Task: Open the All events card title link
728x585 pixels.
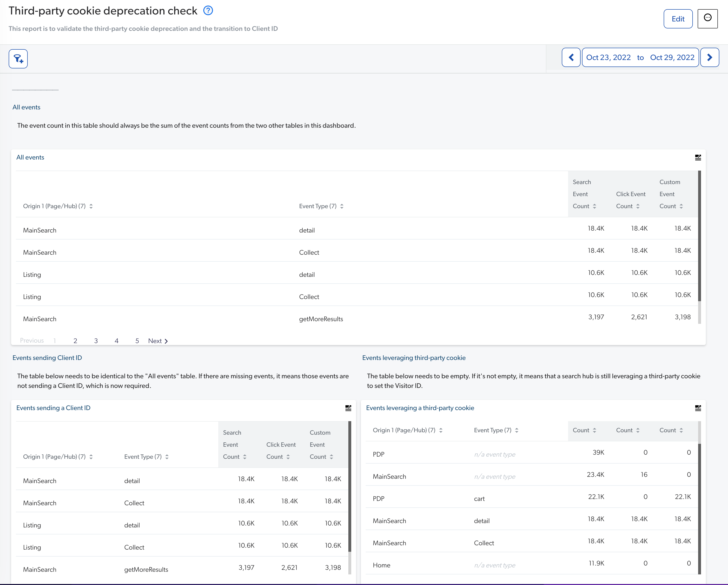Action: (30, 157)
